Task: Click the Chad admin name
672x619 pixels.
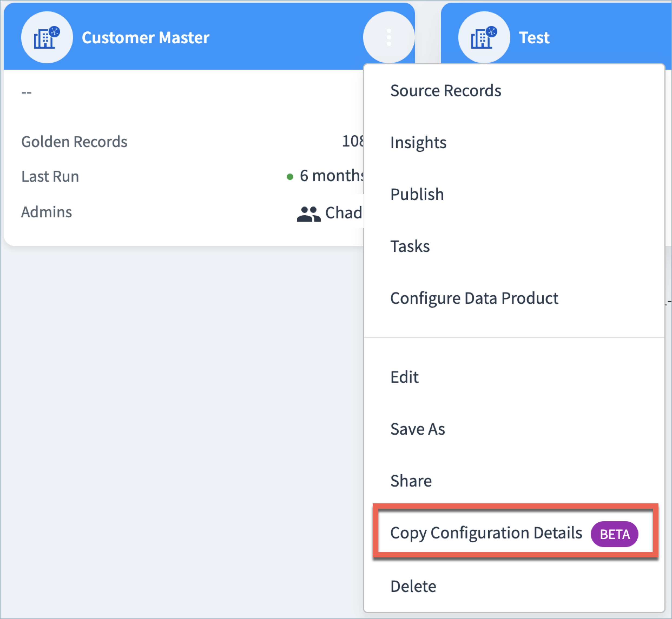Action: tap(343, 213)
